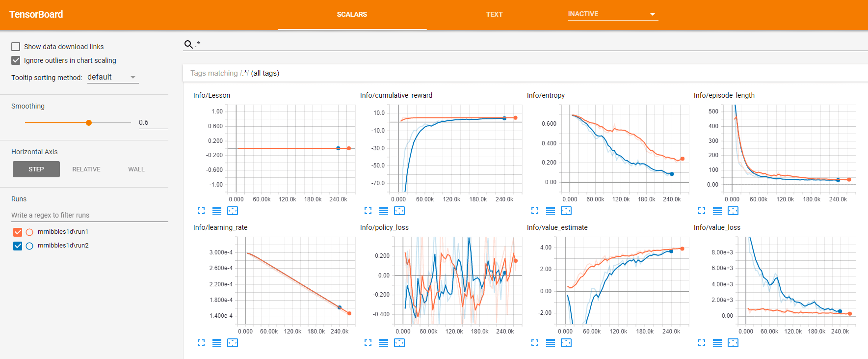This screenshot has width=868, height=359.
Task: Enable Show data download links checkbox
Action: click(16, 47)
